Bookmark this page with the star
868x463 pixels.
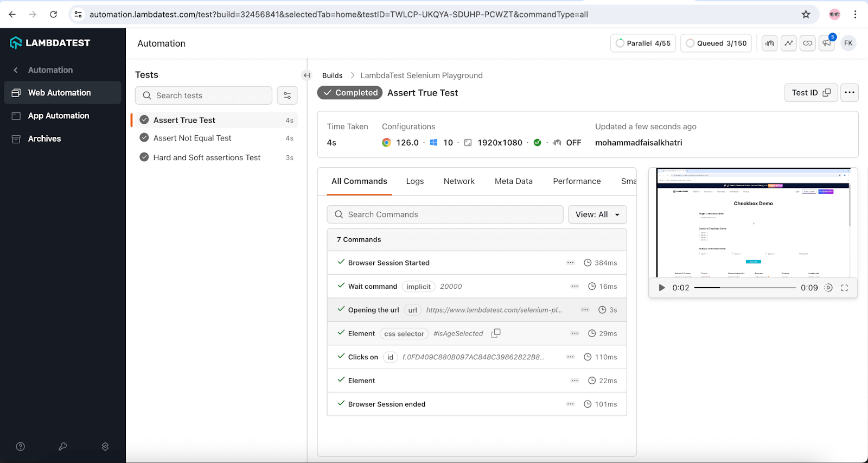pos(806,14)
